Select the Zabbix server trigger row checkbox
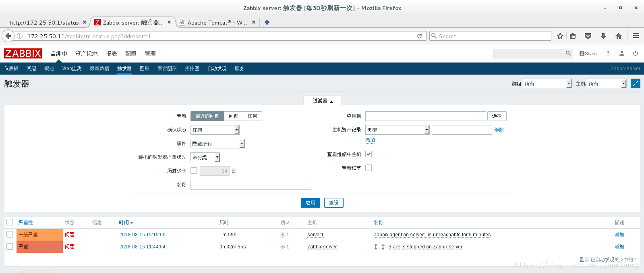Image resolution: width=644 pixels, height=273 pixels. (10, 246)
